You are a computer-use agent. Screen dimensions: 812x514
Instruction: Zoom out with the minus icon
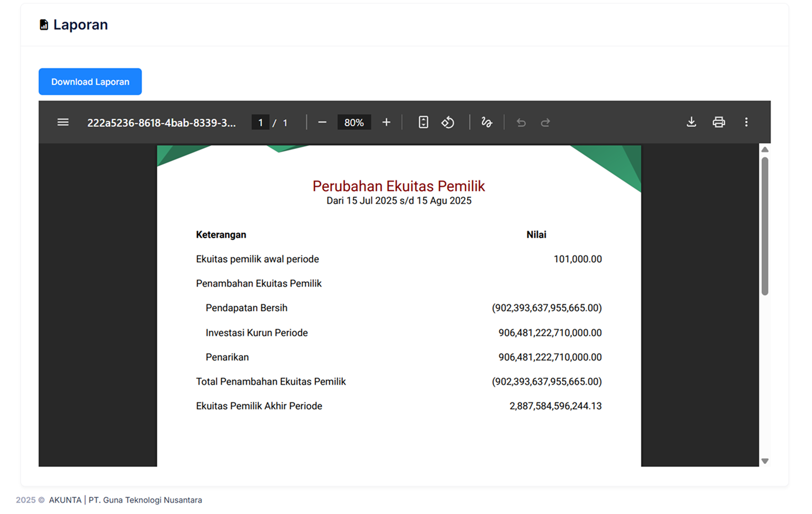click(322, 123)
